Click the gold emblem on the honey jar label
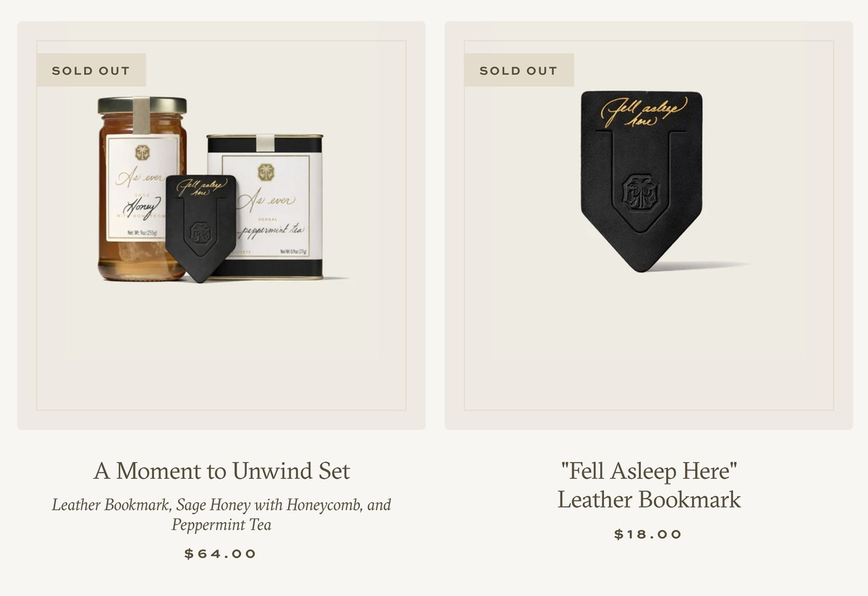This screenshot has width=868, height=596. click(142, 153)
